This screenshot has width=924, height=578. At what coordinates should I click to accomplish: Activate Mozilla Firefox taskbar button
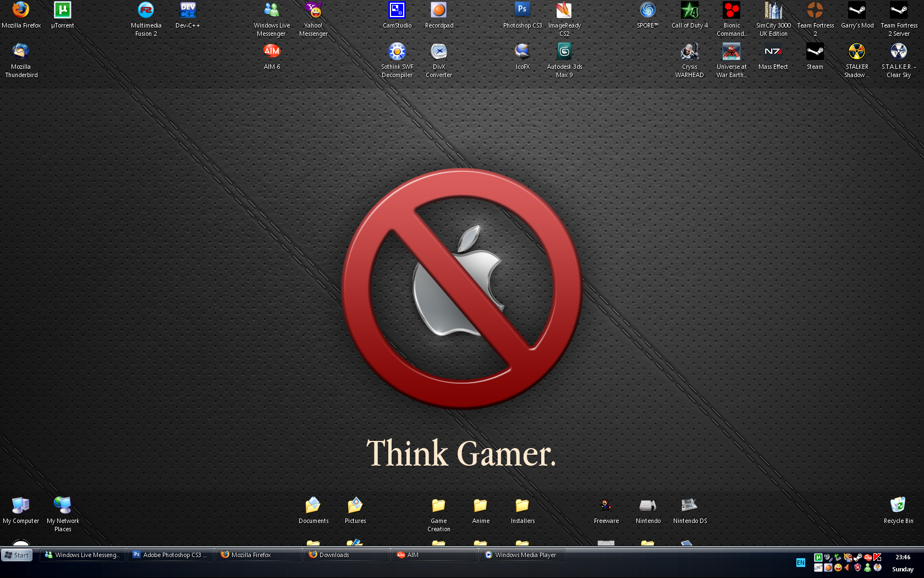point(259,555)
